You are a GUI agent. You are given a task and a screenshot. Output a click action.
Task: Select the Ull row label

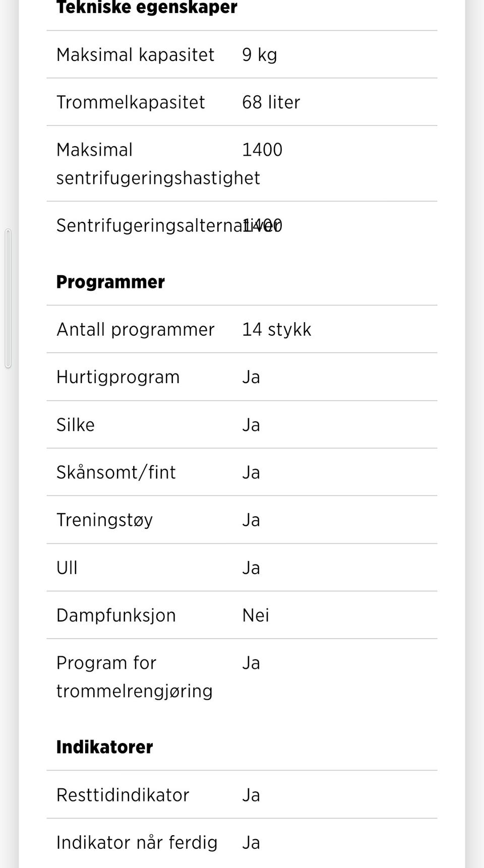[x=67, y=568]
